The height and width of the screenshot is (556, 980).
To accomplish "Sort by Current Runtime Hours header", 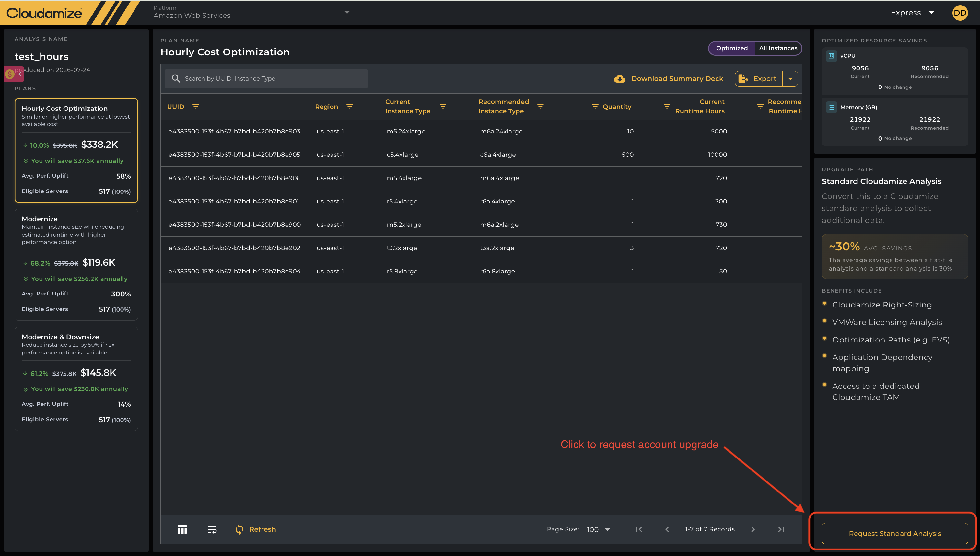I will [x=700, y=107].
